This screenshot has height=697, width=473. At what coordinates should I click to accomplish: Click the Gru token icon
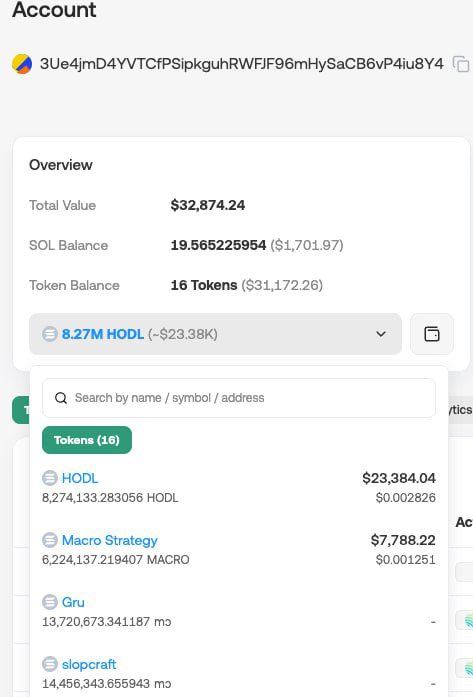point(50,602)
